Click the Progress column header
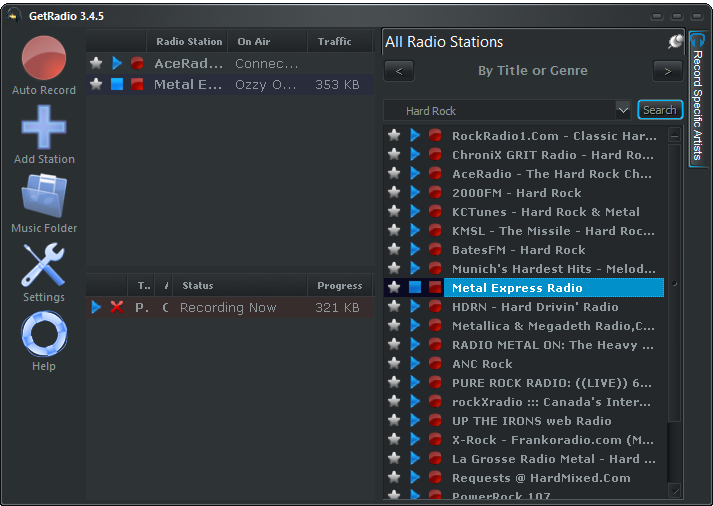The height and width of the screenshot is (506, 713). pos(340,286)
